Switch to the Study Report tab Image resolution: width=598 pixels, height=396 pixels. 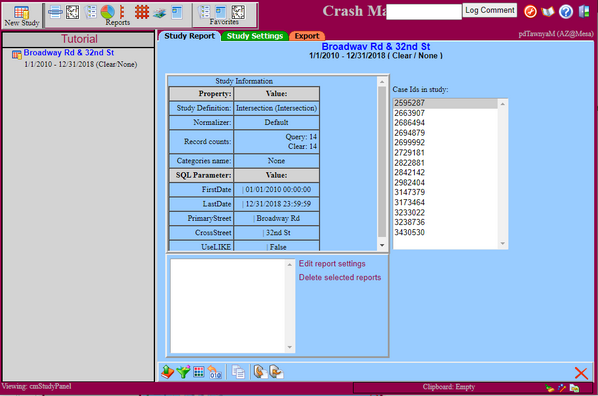[189, 36]
